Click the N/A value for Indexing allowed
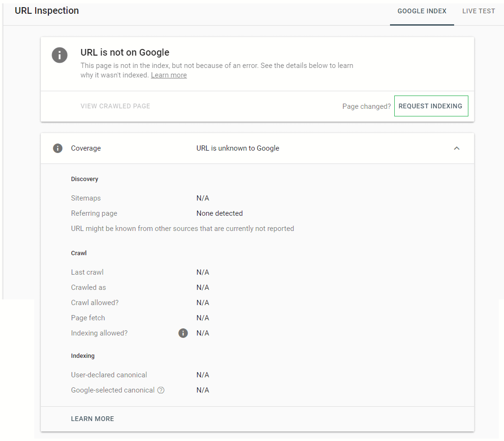Image resolution: width=504 pixels, height=441 pixels. (203, 333)
